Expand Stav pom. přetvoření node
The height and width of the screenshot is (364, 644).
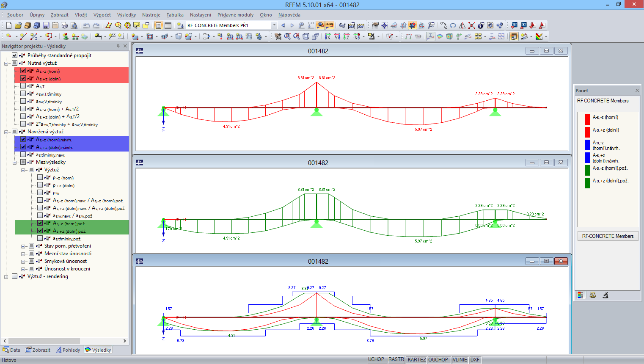(x=23, y=246)
